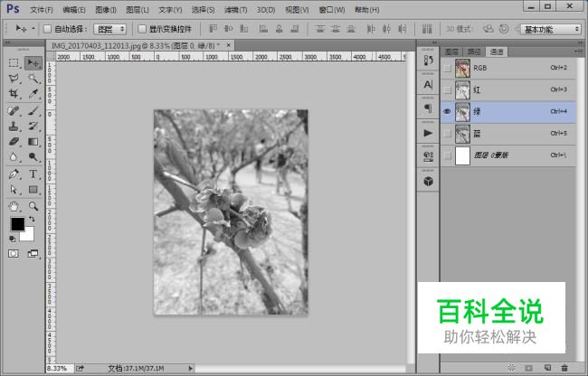This screenshot has height=376, width=588.
Task: Open status bar document info arrow
Action: pos(191,369)
